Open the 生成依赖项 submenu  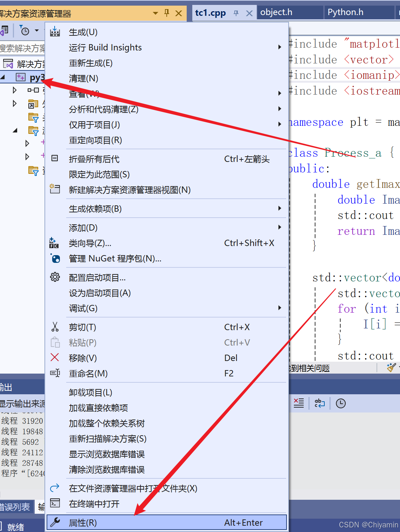[x=280, y=208]
